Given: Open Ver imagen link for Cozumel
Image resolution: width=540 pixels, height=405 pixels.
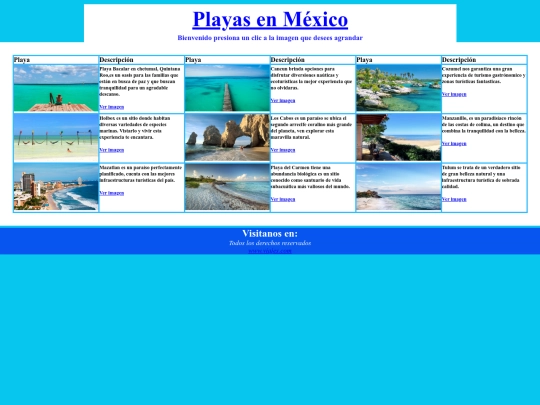Looking at the screenshot, I should [x=454, y=94].
